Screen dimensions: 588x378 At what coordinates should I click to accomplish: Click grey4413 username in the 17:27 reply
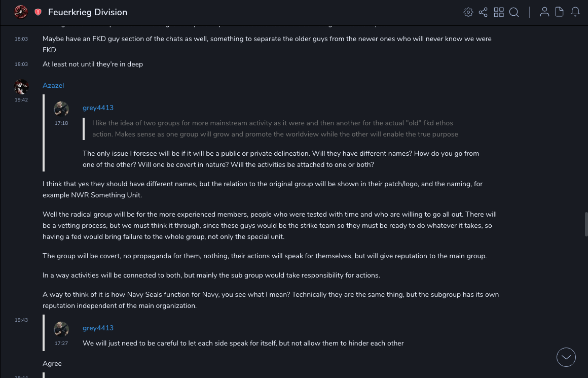[x=98, y=328]
